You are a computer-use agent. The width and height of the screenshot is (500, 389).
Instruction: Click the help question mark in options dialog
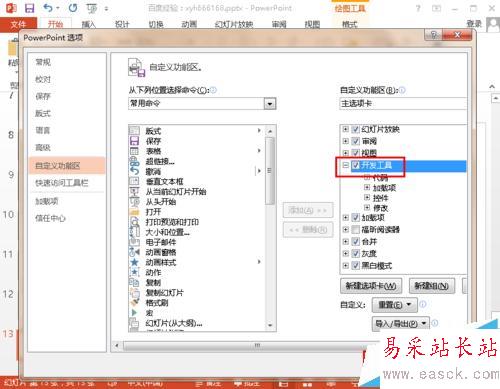(x=433, y=35)
